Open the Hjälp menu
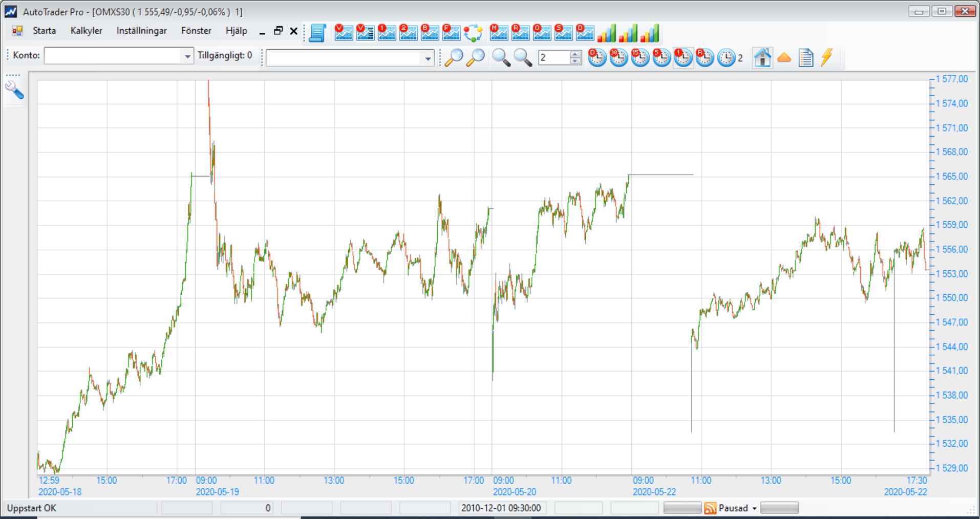Viewport: 980px width, 519px height. pos(236,31)
